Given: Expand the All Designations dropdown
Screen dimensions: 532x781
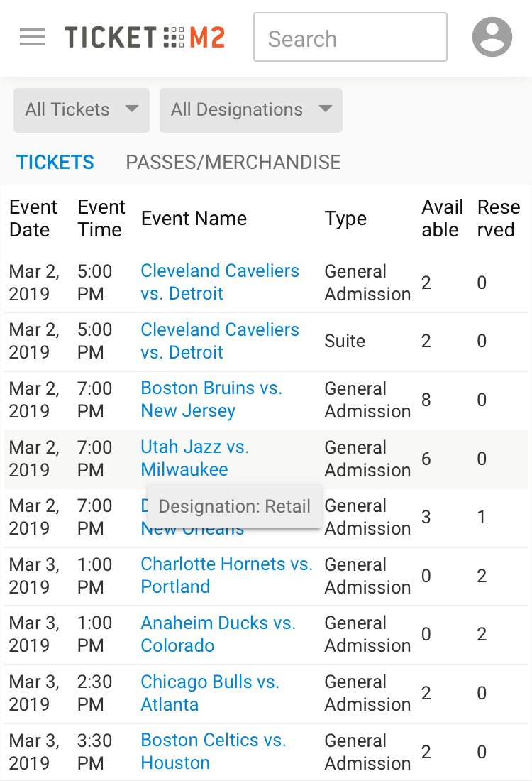Looking at the screenshot, I should click(x=251, y=110).
